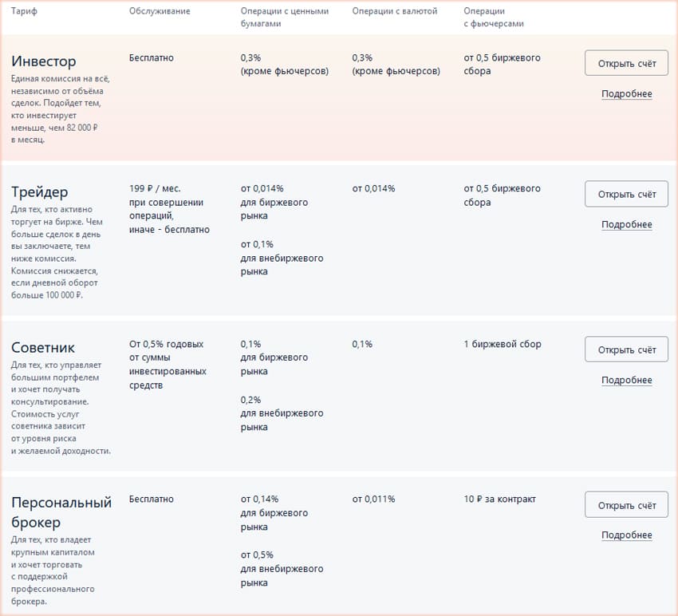Click the 'Советник' tariff title
The width and height of the screenshot is (678, 616).
point(43,348)
